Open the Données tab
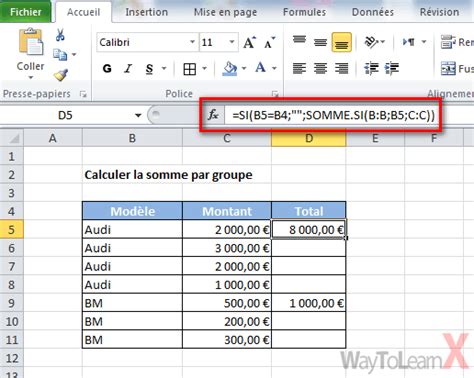 click(373, 12)
